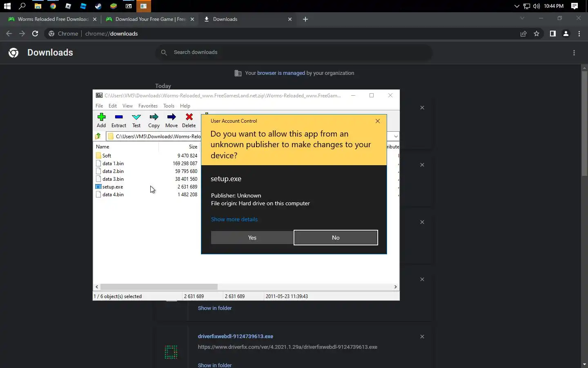This screenshot has width=588, height=368.
Task: Open File Explorer from the taskbar
Action: tap(38, 6)
